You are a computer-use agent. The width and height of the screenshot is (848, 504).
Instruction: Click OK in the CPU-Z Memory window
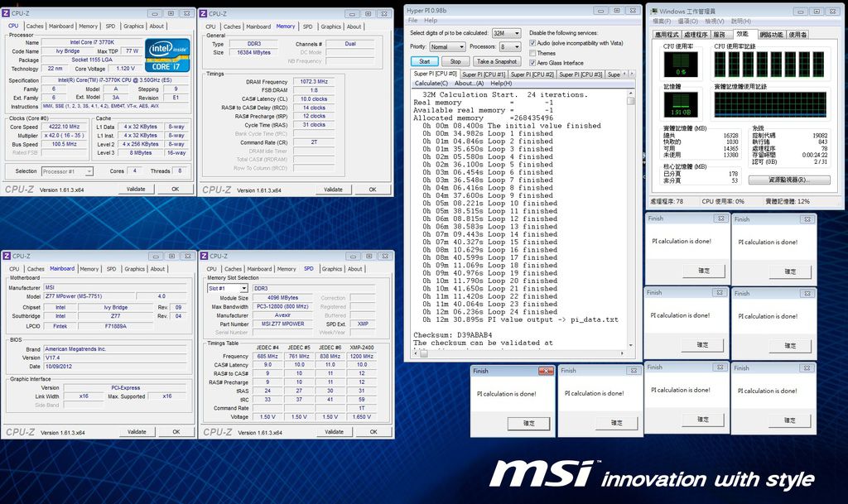tap(373, 190)
